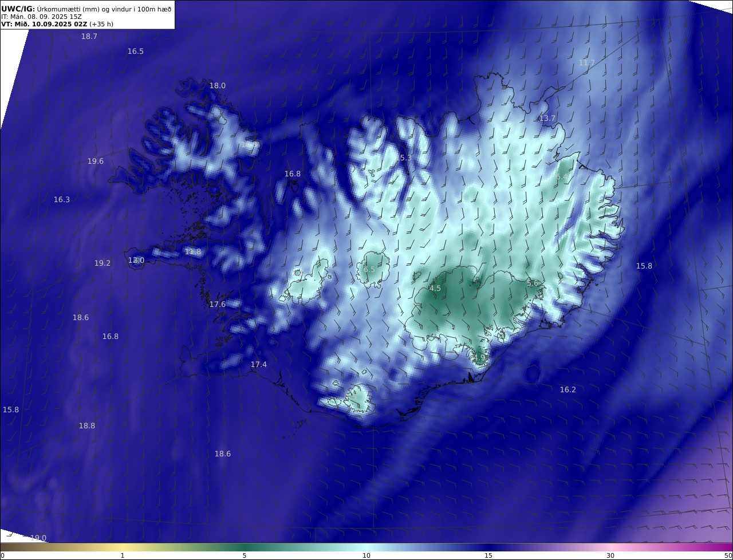Click the '16.3' value label
This screenshot has height=560, width=733.
pyautogui.click(x=62, y=199)
